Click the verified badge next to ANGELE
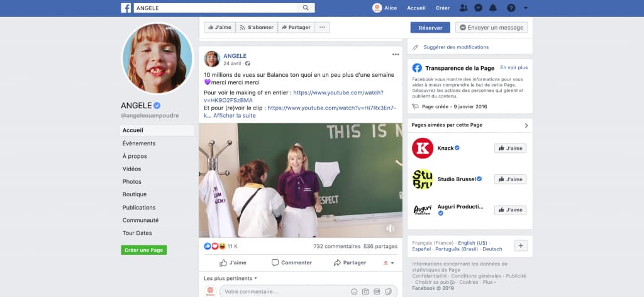 (x=157, y=106)
